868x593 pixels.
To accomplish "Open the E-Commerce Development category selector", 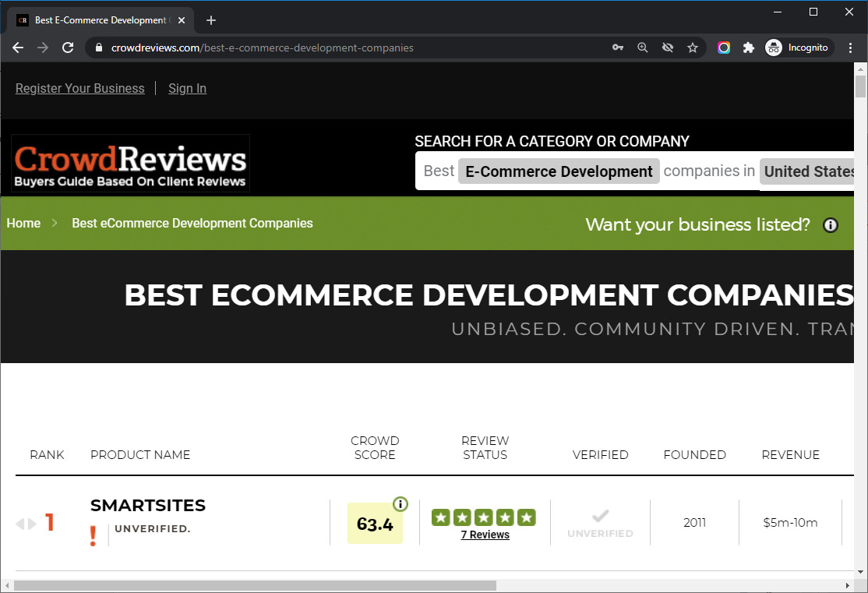I will tap(559, 171).
